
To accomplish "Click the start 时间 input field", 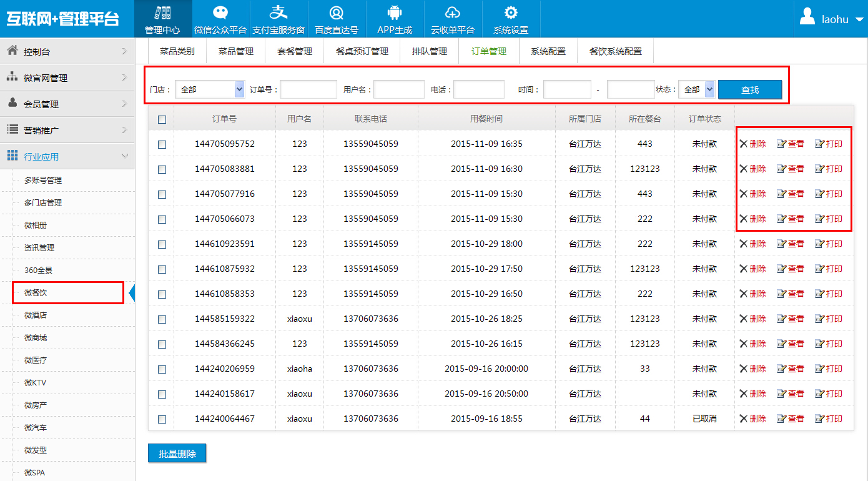I will 567,89.
